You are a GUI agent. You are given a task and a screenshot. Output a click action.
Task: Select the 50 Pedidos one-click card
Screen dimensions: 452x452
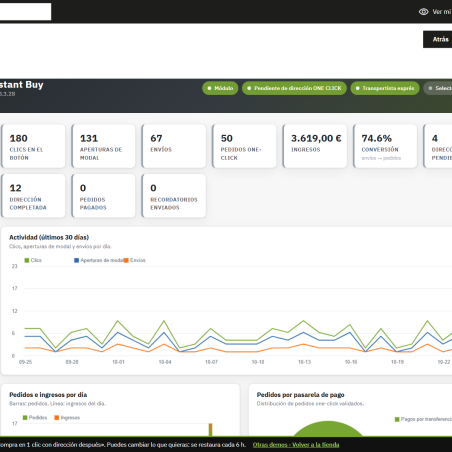coord(244,146)
